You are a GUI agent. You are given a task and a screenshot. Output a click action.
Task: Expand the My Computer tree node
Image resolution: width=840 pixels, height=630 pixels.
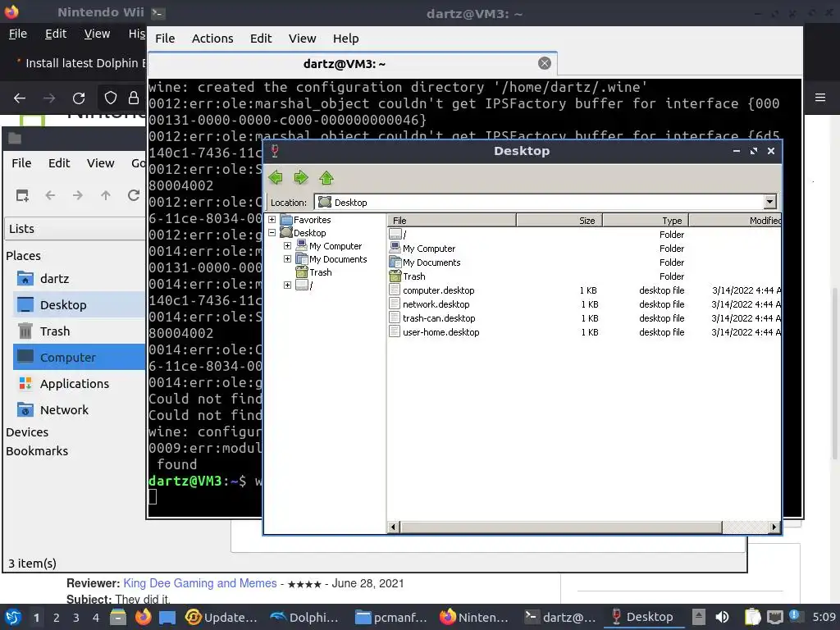point(288,246)
